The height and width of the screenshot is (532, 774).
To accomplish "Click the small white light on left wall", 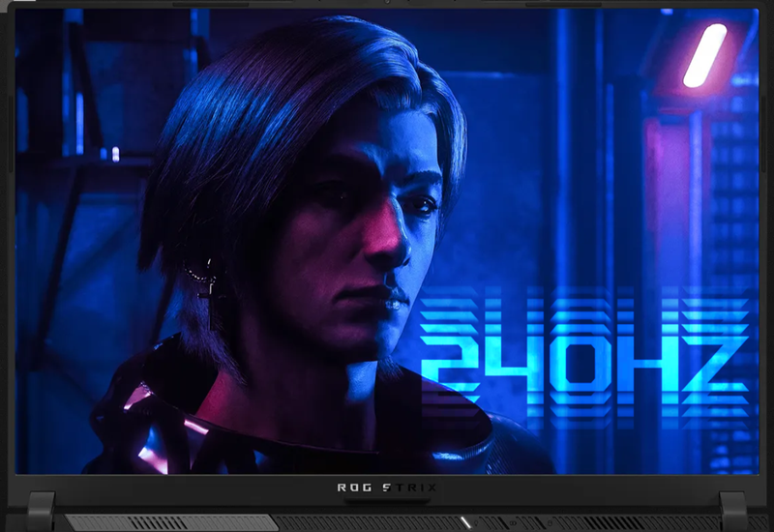I will pos(115,153).
